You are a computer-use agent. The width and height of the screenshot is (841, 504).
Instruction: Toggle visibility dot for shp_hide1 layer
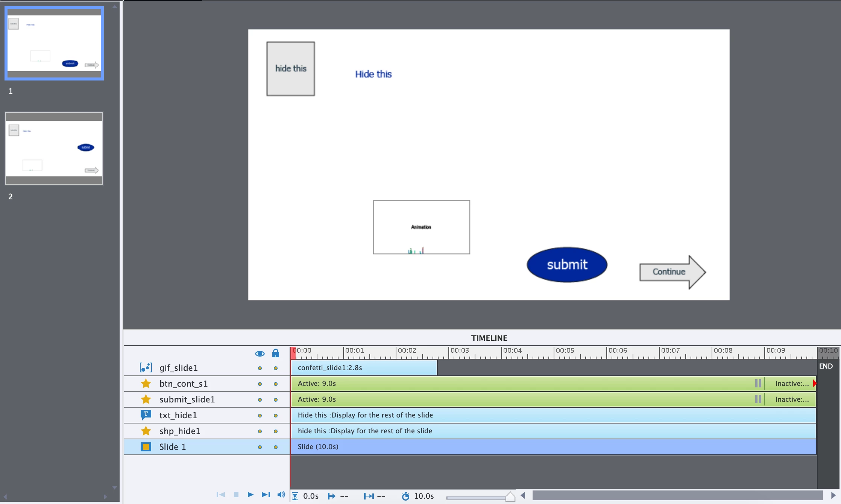coord(260,431)
